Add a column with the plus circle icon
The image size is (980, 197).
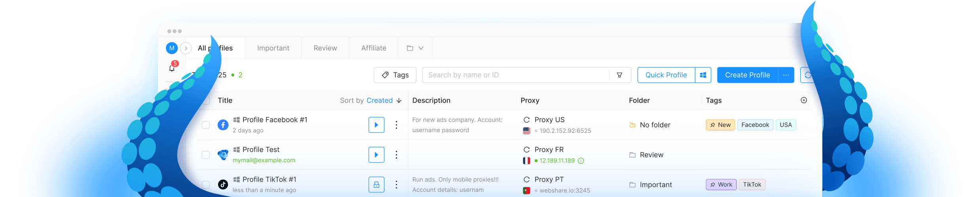[804, 100]
